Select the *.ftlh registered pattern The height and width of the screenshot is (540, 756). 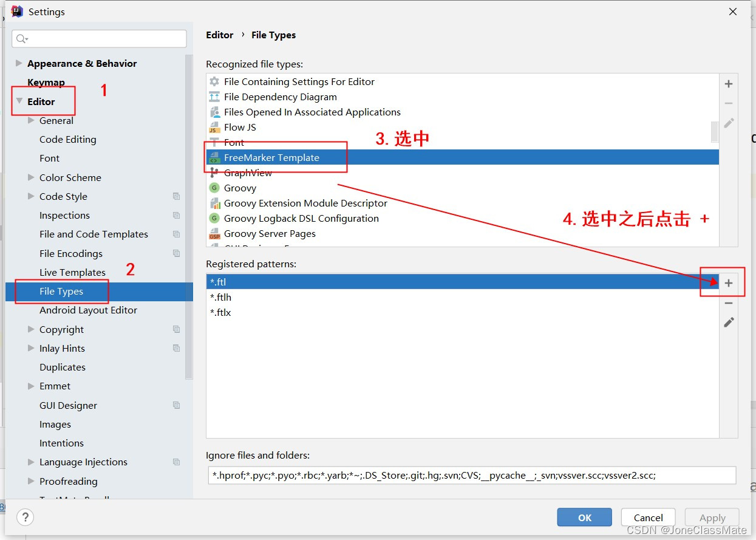220,297
